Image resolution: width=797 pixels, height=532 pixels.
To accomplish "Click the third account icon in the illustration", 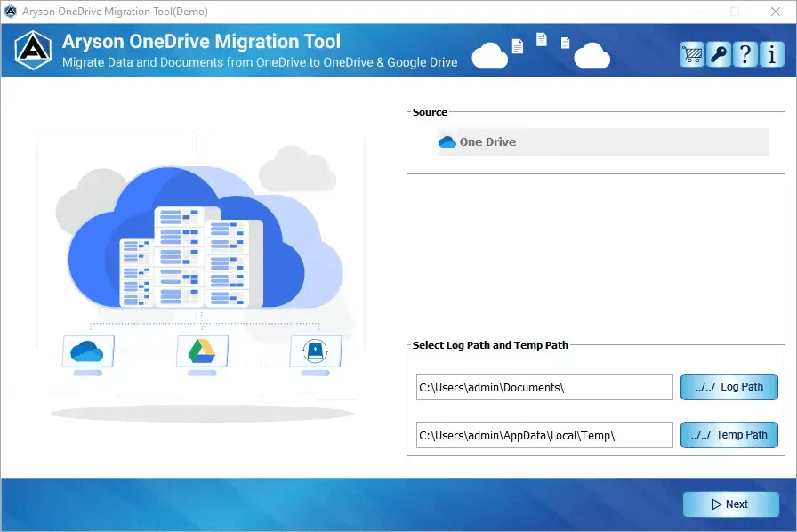I will click(x=316, y=352).
